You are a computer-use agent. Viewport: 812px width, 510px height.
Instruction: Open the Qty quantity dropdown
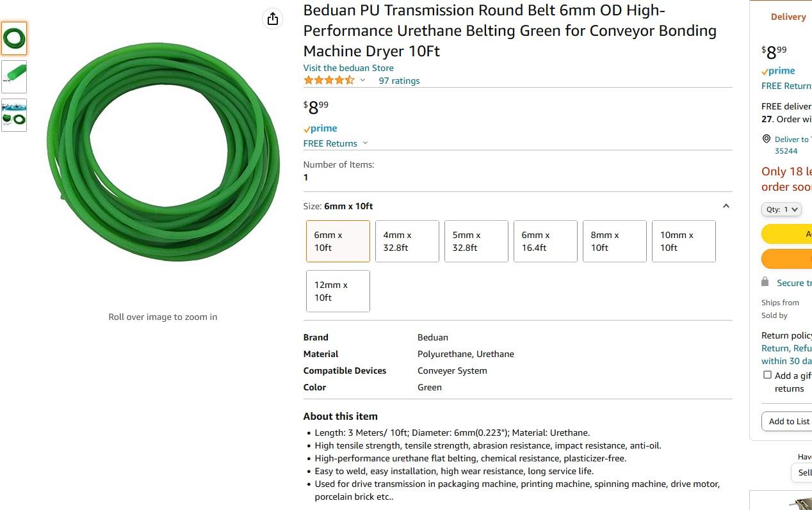tap(781, 209)
